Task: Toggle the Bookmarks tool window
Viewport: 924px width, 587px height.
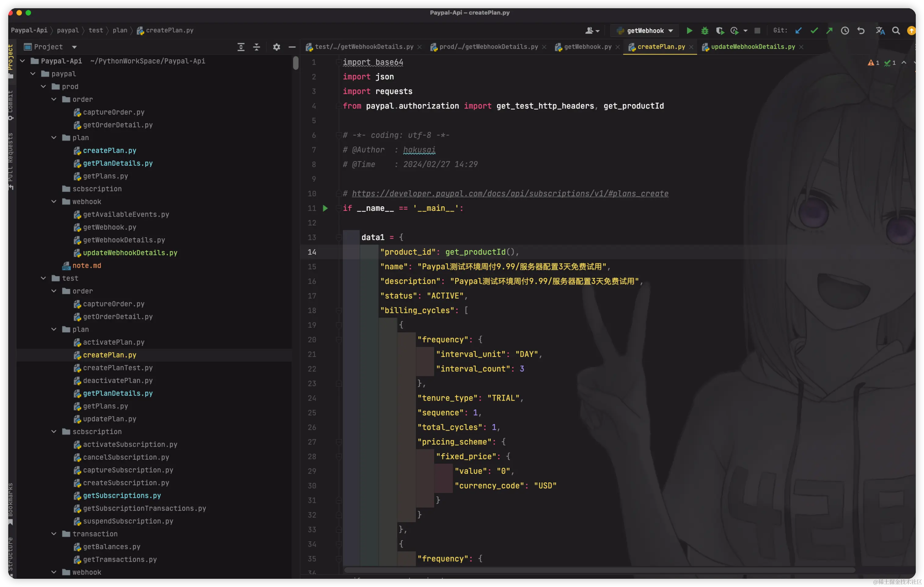Action: pyautogui.click(x=10, y=503)
